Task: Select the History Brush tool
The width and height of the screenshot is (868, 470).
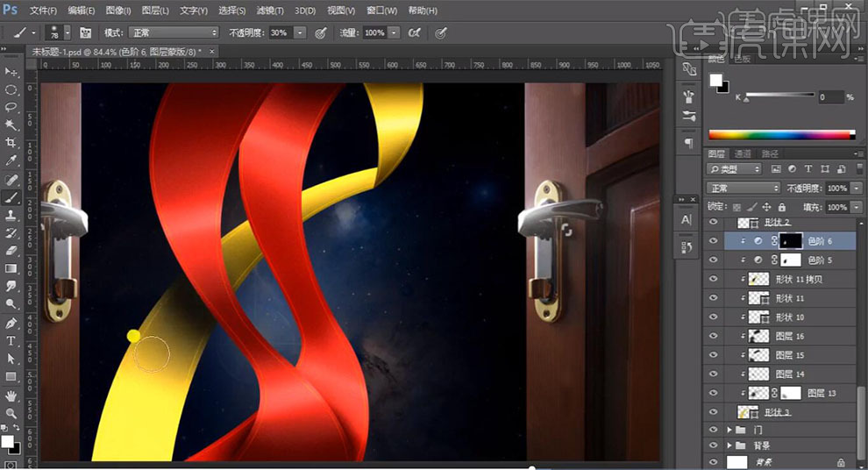Action: tap(11, 233)
